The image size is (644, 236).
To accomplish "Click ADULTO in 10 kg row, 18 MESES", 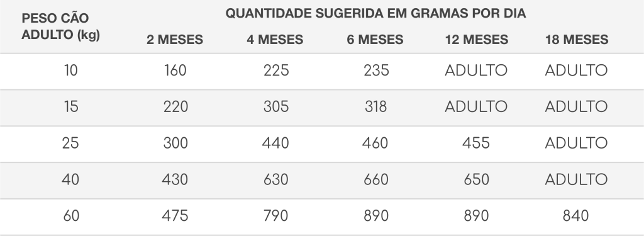I will click(576, 70).
